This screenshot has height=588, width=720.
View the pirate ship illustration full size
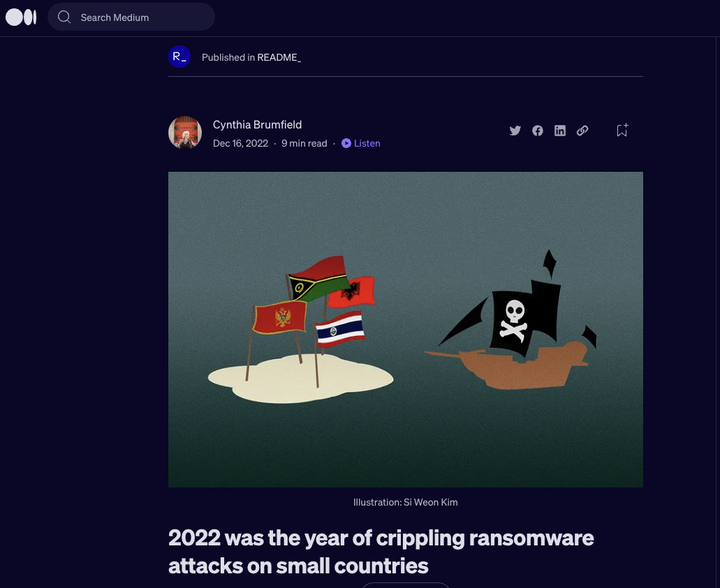point(405,330)
